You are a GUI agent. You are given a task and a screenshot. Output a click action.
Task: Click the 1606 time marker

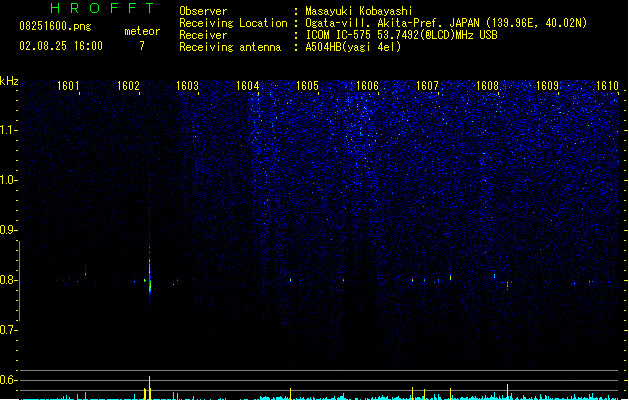(x=367, y=86)
